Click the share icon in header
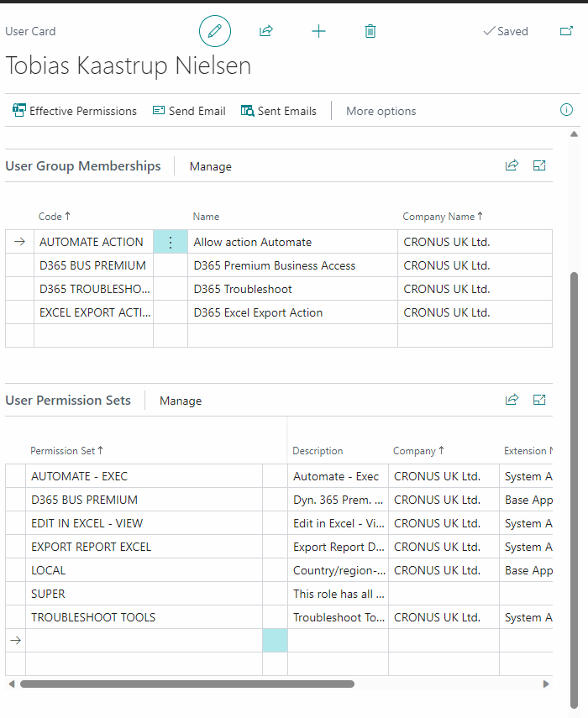 point(266,31)
